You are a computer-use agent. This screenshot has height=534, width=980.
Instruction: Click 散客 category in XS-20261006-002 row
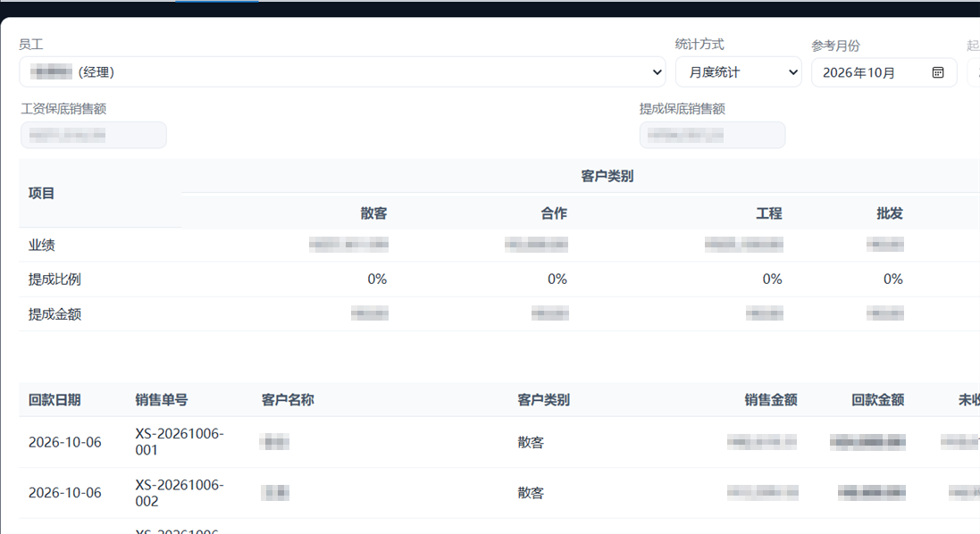coord(531,493)
